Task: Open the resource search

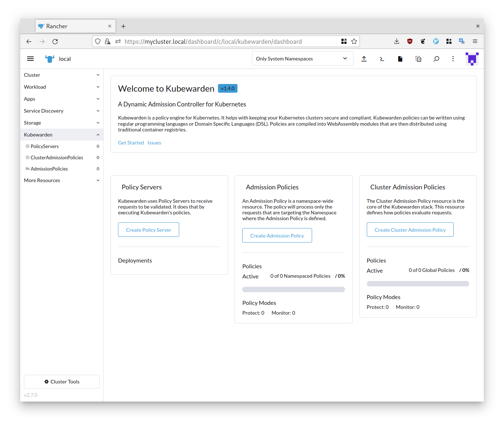Action: pyautogui.click(x=436, y=58)
